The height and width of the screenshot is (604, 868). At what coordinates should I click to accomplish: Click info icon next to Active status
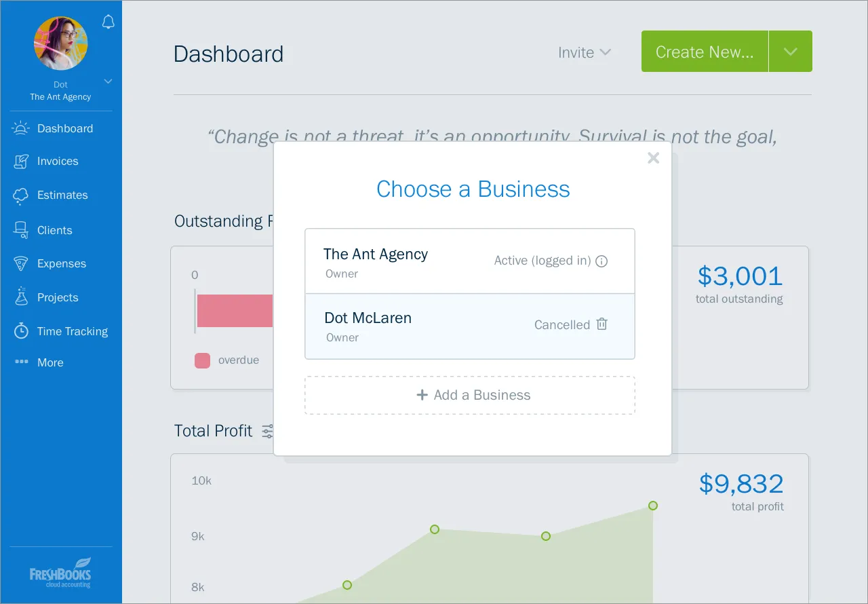[601, 261]
